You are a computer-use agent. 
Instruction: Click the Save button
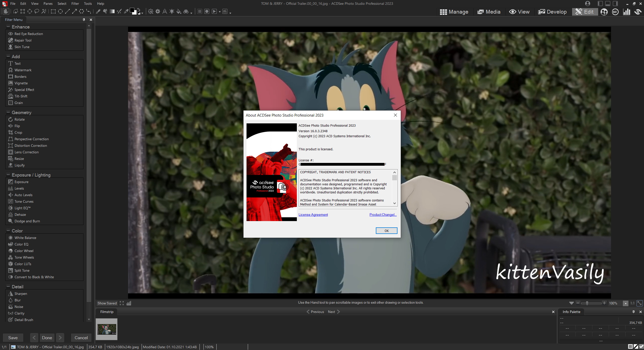(x=13, y=338)
